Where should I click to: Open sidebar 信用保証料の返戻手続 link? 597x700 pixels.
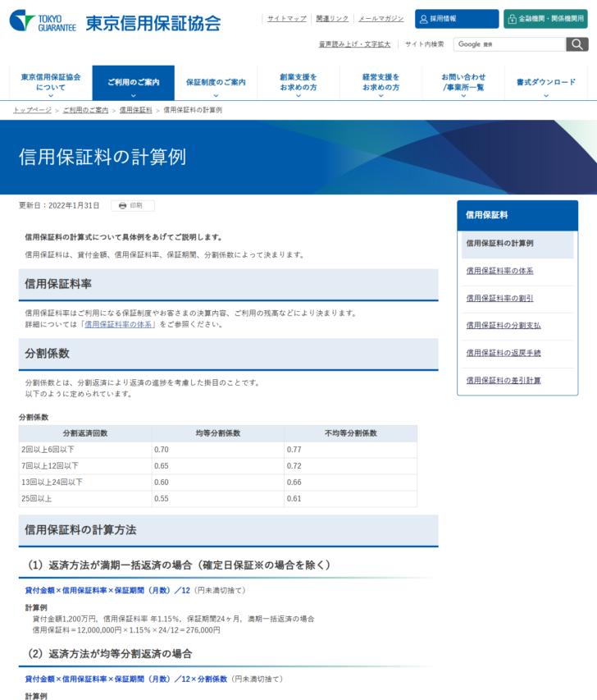504,353
